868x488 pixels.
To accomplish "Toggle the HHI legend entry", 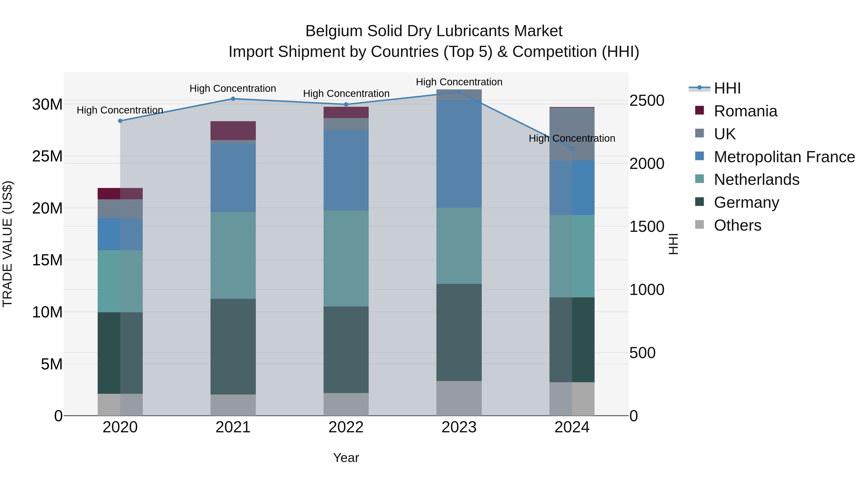I will 715,88.
